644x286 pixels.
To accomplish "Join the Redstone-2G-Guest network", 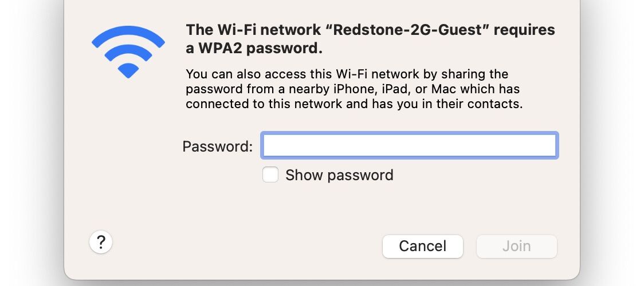I will (517, 247).
